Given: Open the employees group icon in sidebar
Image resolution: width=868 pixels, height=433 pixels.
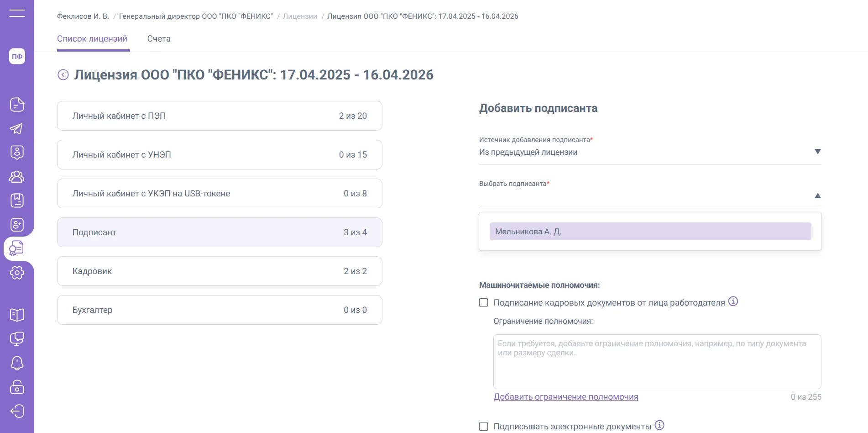Looking at the screenshot, I should 17,177.
